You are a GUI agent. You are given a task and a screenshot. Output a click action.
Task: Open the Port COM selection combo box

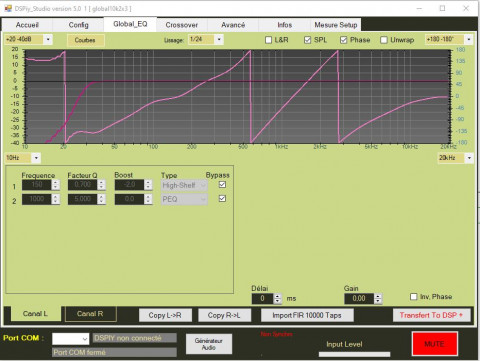pyautogui.click(x=70, y=339)
